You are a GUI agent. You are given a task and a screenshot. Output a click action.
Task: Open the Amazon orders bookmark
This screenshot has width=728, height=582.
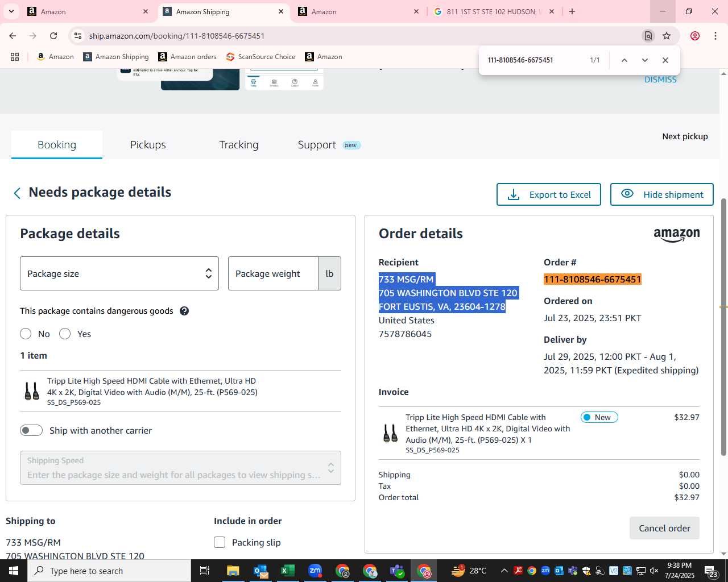point(187,57)
